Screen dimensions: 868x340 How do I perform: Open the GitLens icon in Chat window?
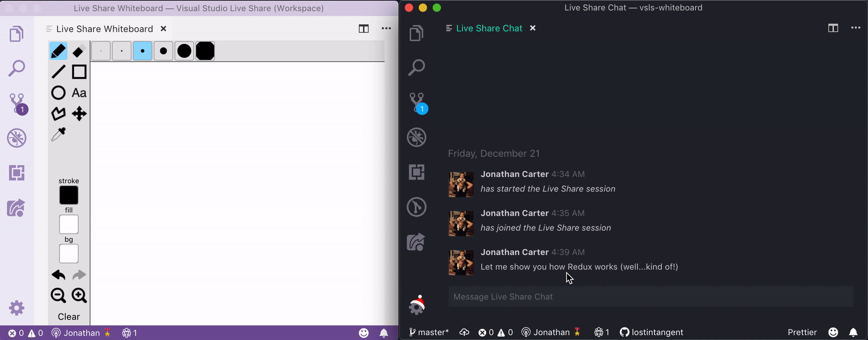[x=417, y=207]
